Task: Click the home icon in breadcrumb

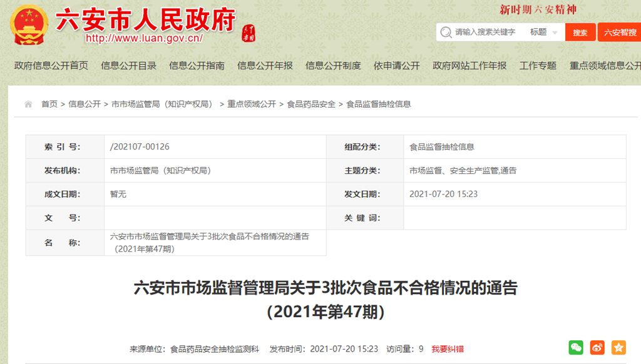Action: [28, 104]
